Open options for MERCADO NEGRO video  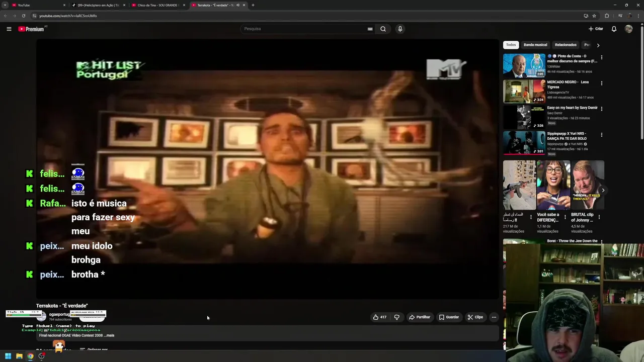(x=601, y=83)
